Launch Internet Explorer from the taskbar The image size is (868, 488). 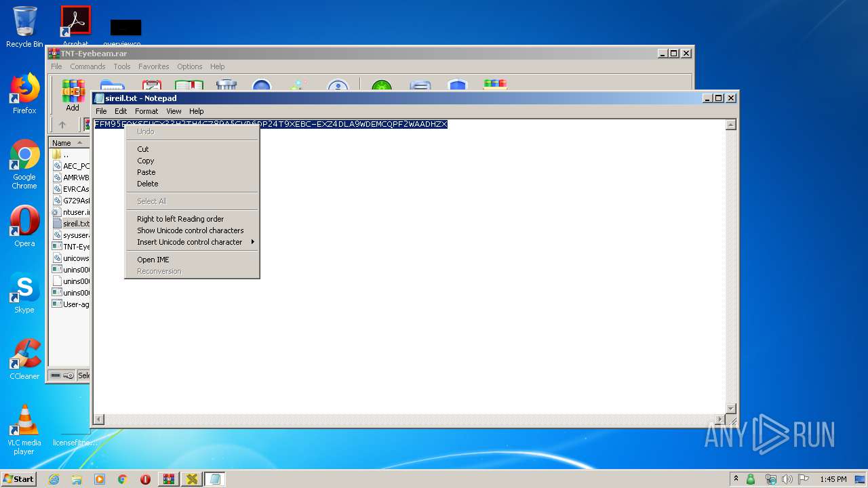click(54, 479)
